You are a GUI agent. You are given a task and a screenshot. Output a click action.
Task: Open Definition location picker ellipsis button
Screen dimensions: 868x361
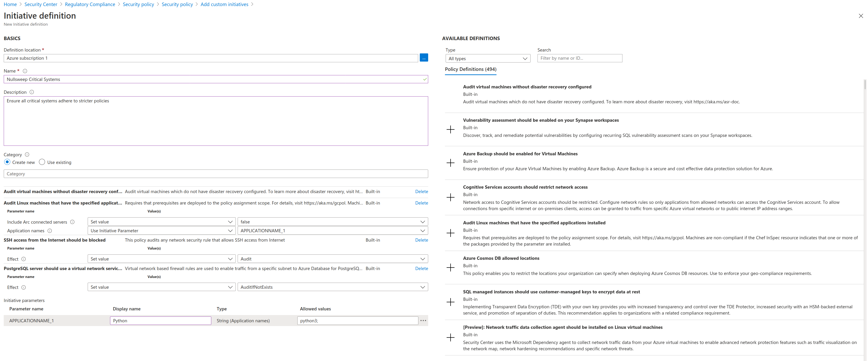(424, 58)
